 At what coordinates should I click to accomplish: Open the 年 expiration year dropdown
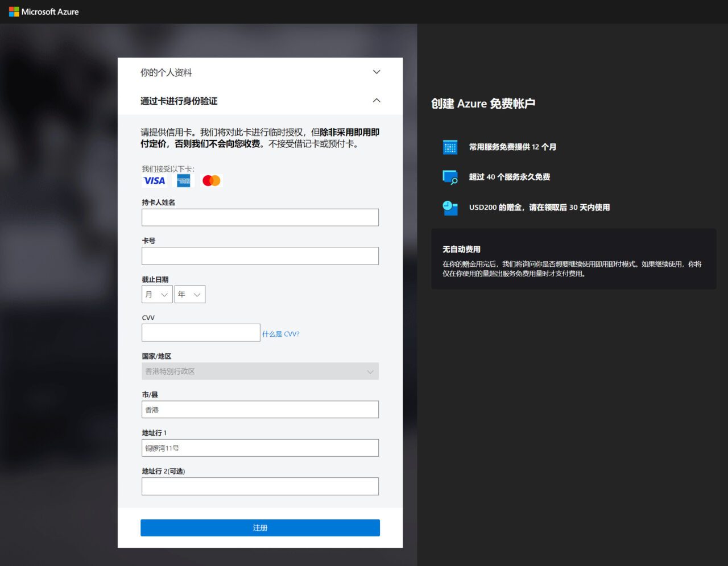[189, 294]
